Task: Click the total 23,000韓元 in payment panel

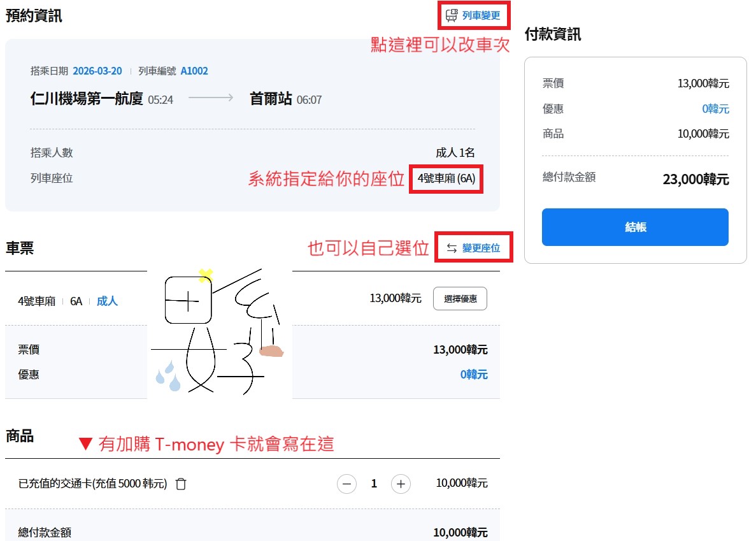Action: click(x=695, y=179)
